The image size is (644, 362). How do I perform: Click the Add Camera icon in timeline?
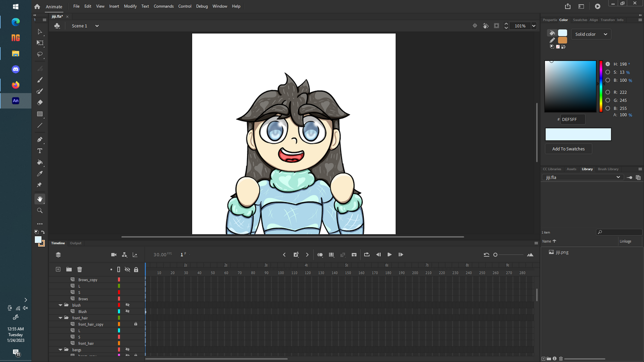tap(114, 255)
